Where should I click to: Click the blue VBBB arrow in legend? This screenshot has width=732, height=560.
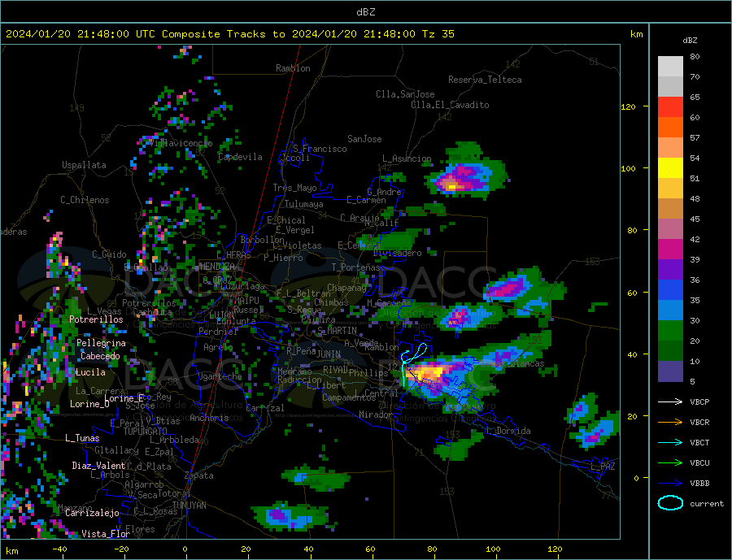point(670,484)
